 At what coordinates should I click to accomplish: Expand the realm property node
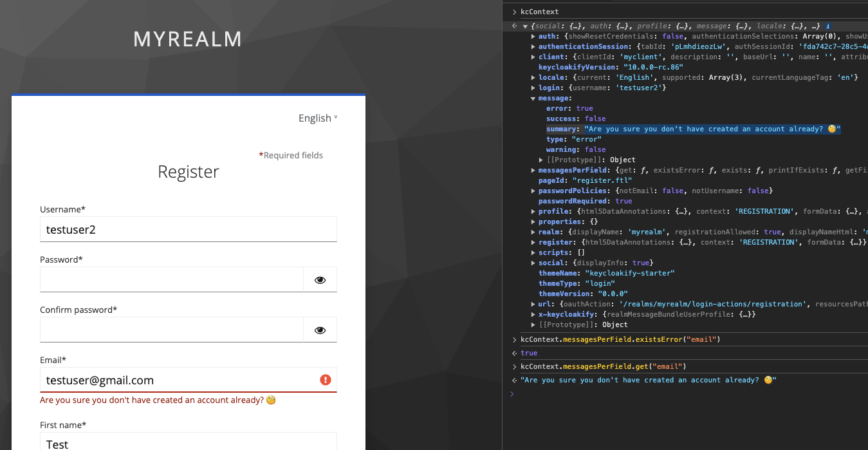tap(533, 232)
